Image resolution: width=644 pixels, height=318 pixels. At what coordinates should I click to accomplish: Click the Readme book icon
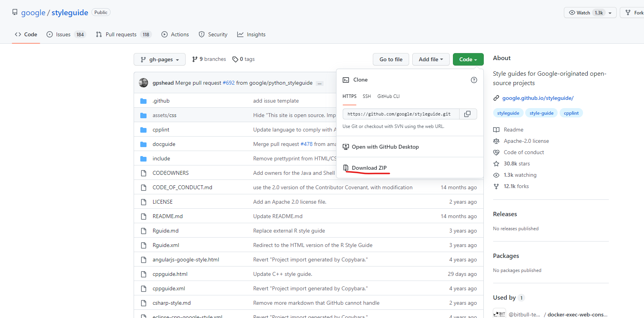(x=496, y=130)
